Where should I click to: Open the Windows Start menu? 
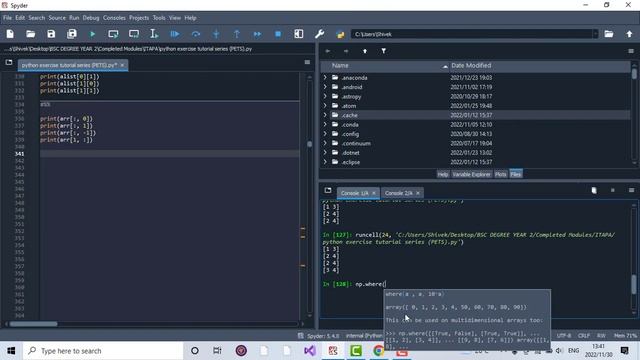(11, 351)
